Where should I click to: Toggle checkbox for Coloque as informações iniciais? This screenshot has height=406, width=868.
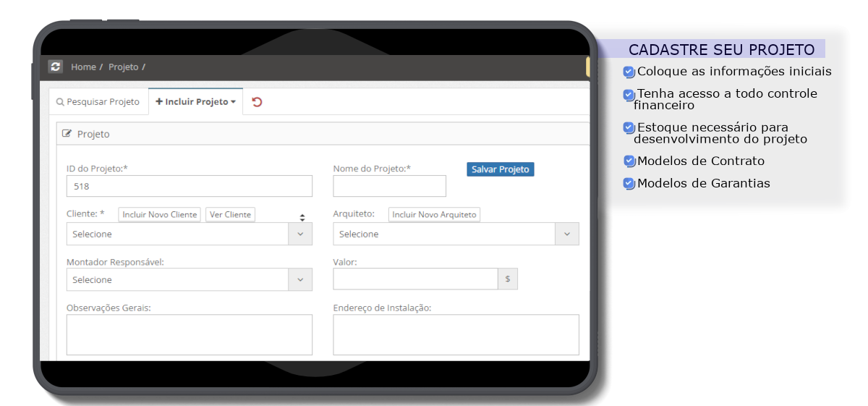pos(629,72)
